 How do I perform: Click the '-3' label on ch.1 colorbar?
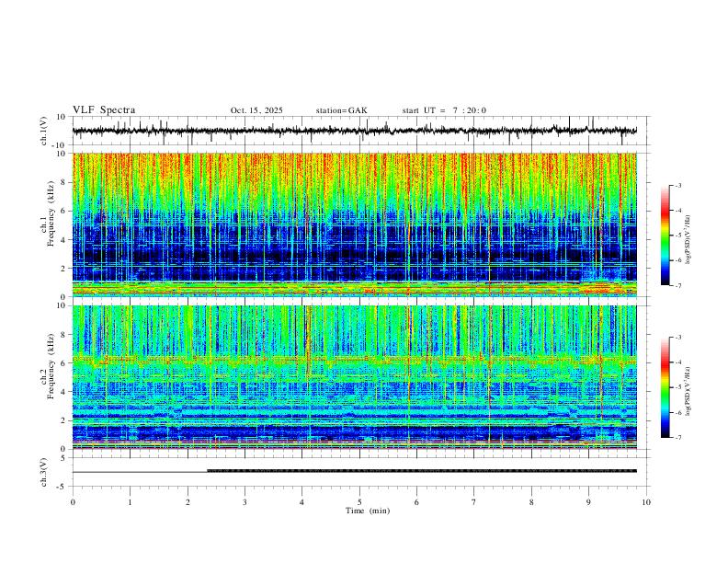(x=678, y=185)
